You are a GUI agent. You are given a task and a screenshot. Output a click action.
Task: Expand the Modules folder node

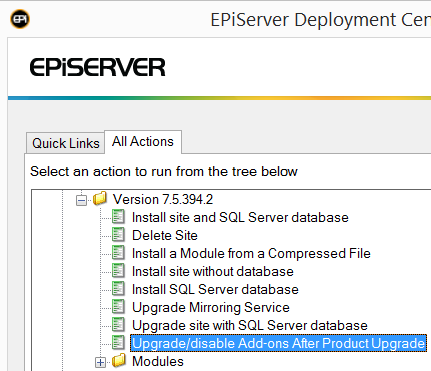tap(100, 362)
